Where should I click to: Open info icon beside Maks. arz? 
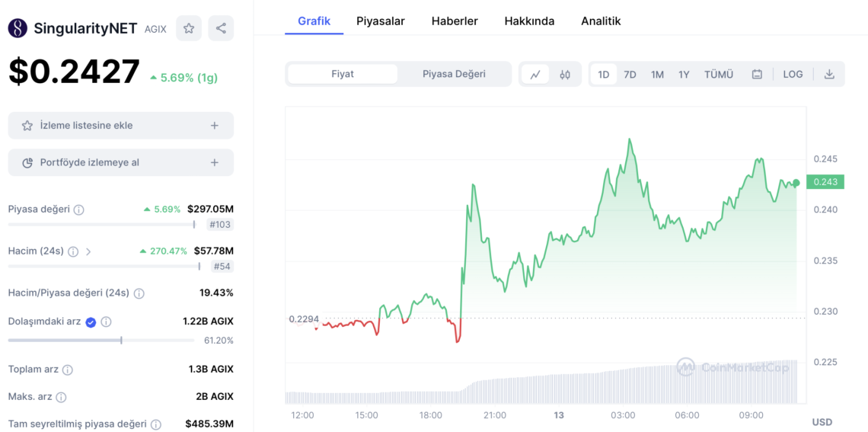tap(61, 397)
